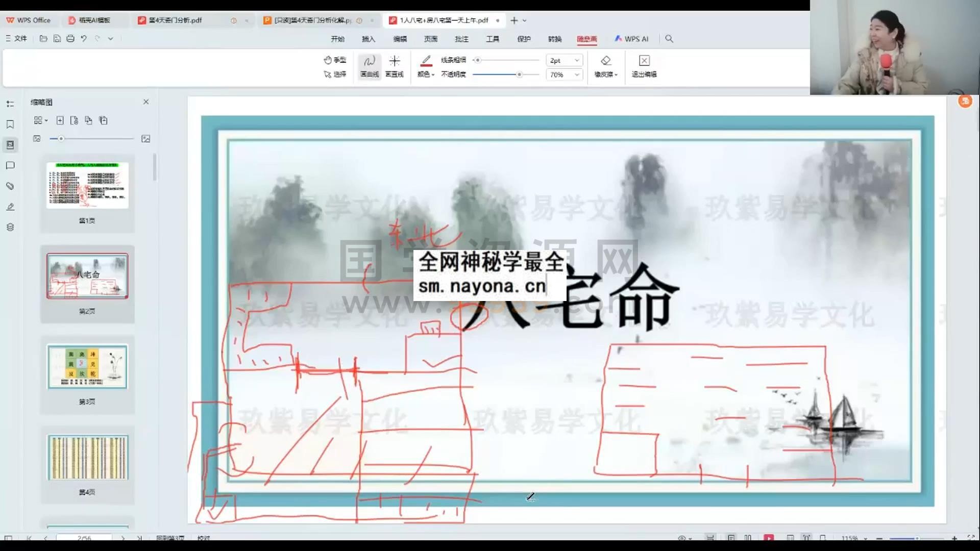Open the WPS AI tab
This screenshot has height=551, width=980.
pos(631,39)
